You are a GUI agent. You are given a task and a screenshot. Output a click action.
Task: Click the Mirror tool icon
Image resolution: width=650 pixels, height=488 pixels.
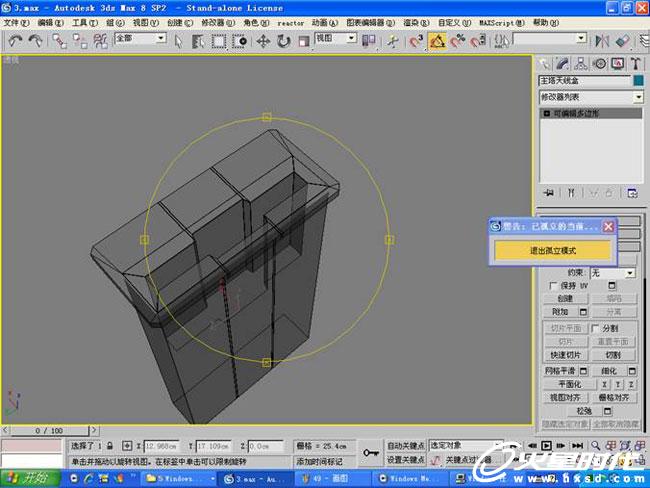point(602,41)
